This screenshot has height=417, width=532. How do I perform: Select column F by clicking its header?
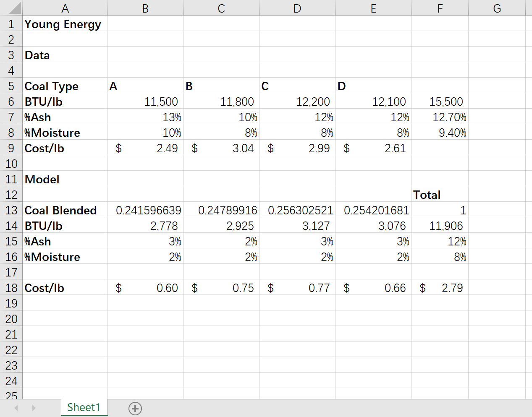pos(439,8)
